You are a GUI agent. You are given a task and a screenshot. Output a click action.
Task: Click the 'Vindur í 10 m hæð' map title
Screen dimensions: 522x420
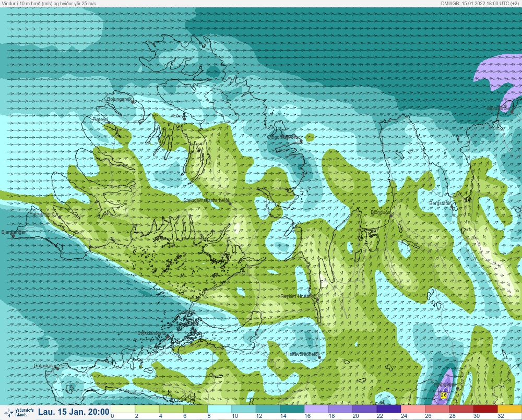49,3
